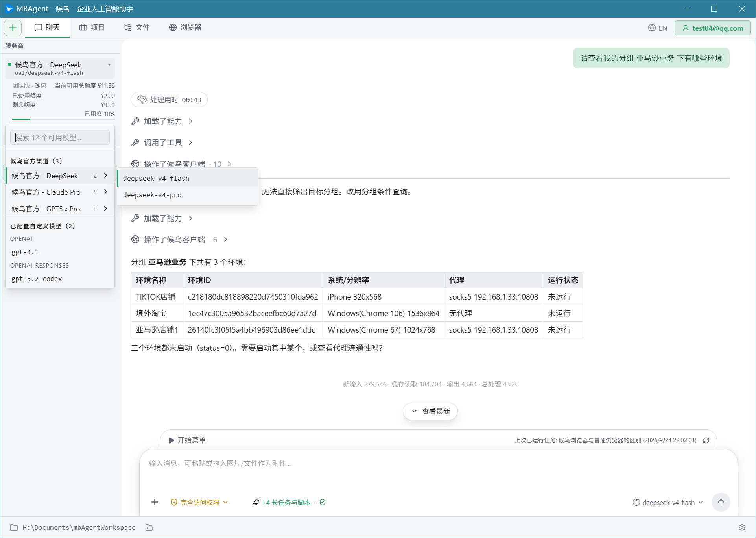Choose custom model gpt-4.1

(x=60, y=252)
